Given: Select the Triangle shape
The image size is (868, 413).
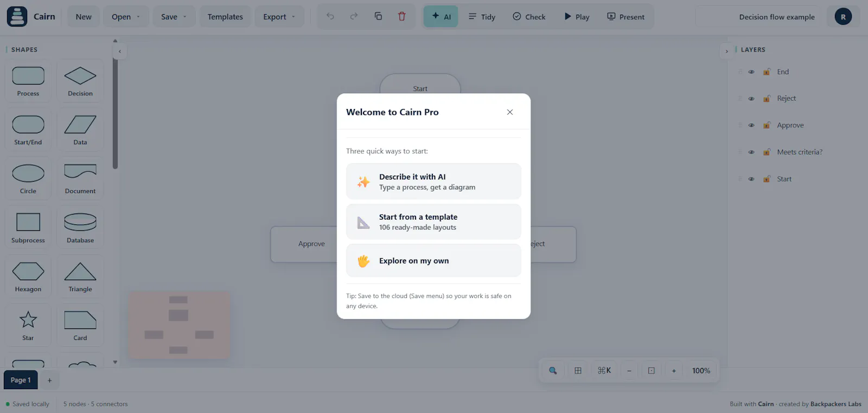Looking at the screenshot, I should pyautogui.click(x=80, y=276).
